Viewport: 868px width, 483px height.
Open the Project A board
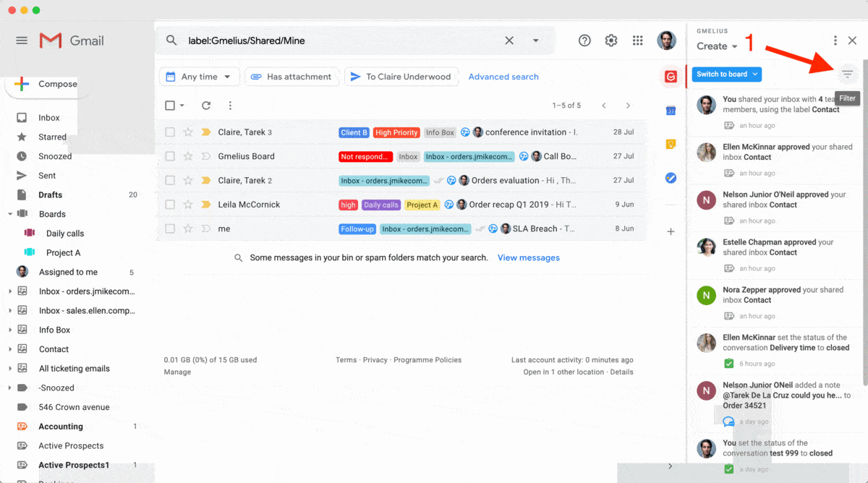pyautogui.click(x=63, y=252)
